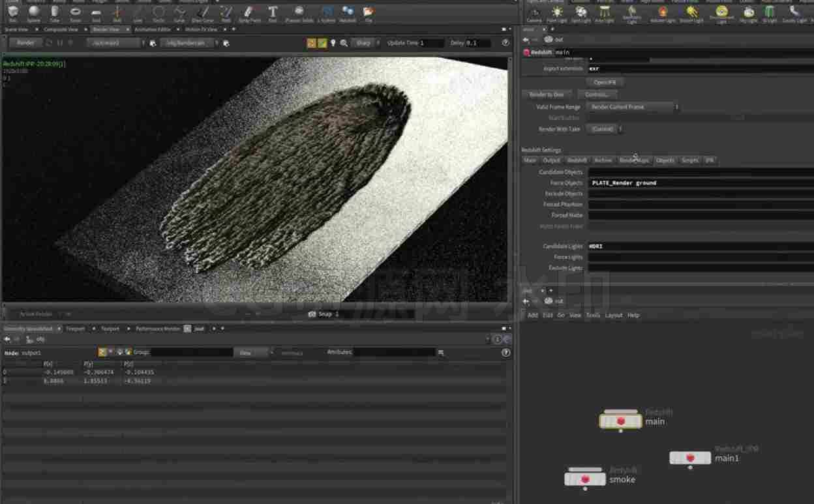
Task: Click the Controls button
Action: coord(597,95)
